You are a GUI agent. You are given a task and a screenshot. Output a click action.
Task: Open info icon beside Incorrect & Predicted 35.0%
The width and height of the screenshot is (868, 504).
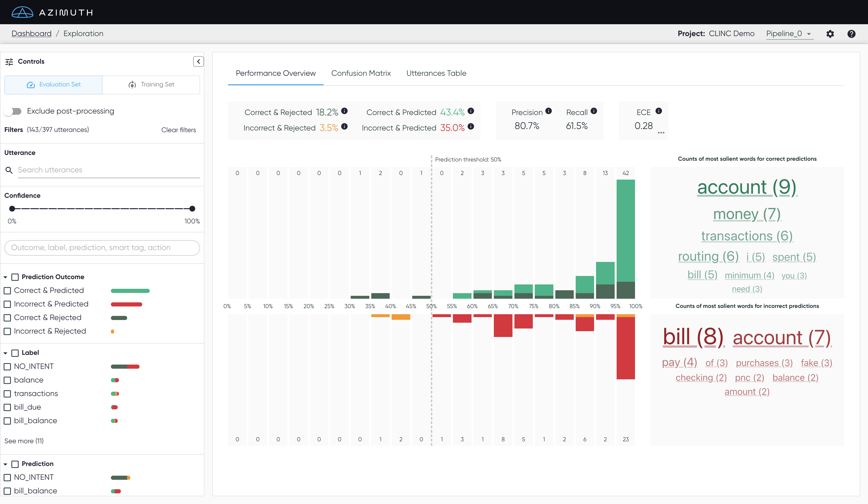coord(471,126)
